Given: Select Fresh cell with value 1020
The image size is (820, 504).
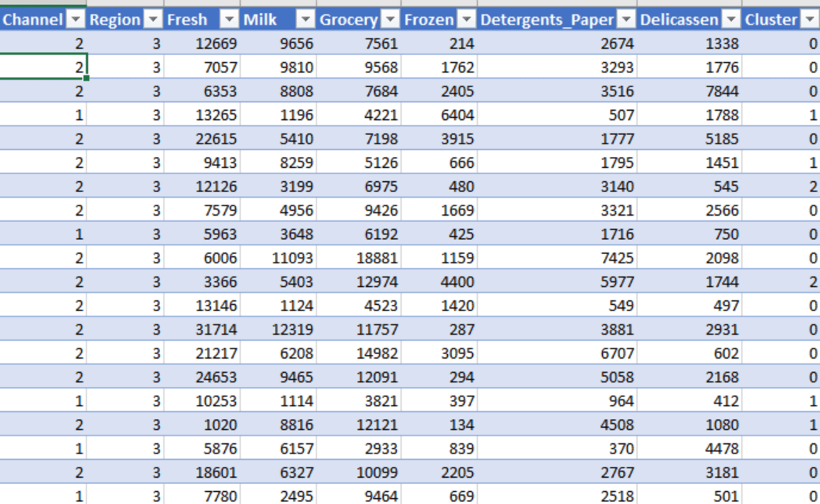Looking at the screenshot, I should pos(202,425).
